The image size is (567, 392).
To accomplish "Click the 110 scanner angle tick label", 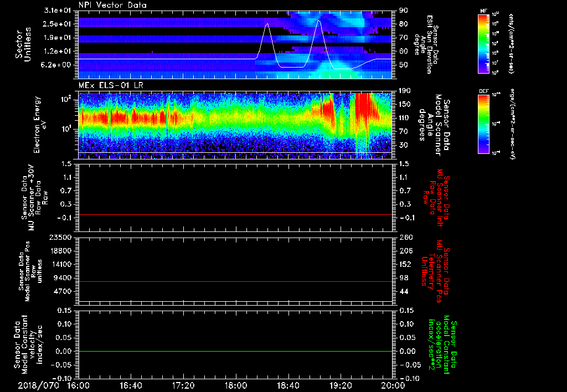I will coord(405,118).
